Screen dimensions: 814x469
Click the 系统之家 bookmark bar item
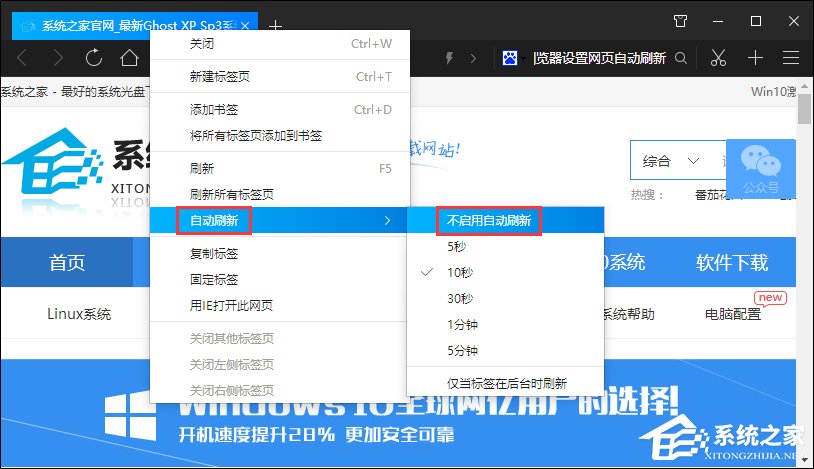[x=74, y=92]
